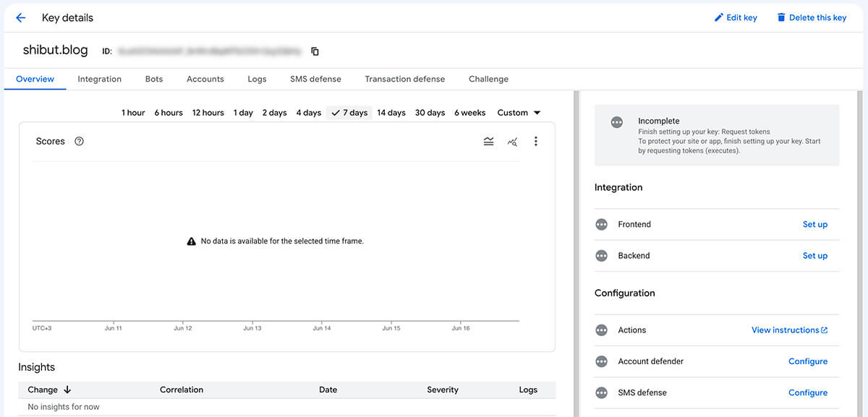
Task: Select the 2 days time range
Action: [274, 113]
